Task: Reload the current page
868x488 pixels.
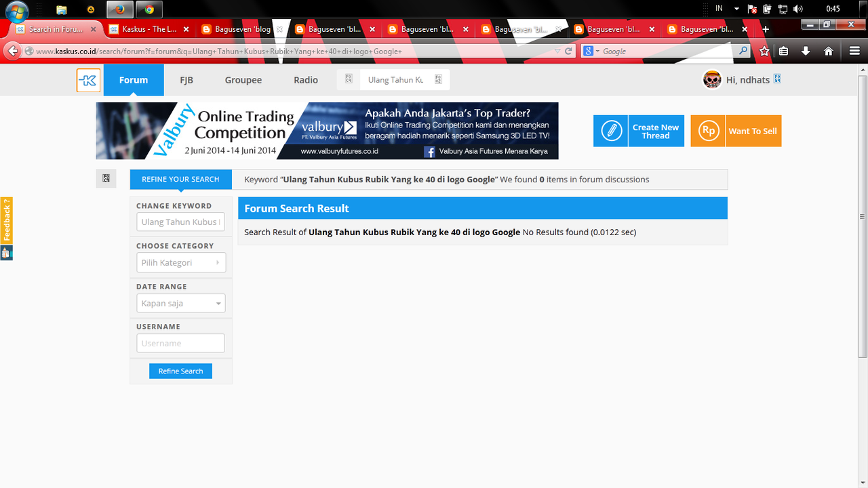Action: (x=568, y=51)
